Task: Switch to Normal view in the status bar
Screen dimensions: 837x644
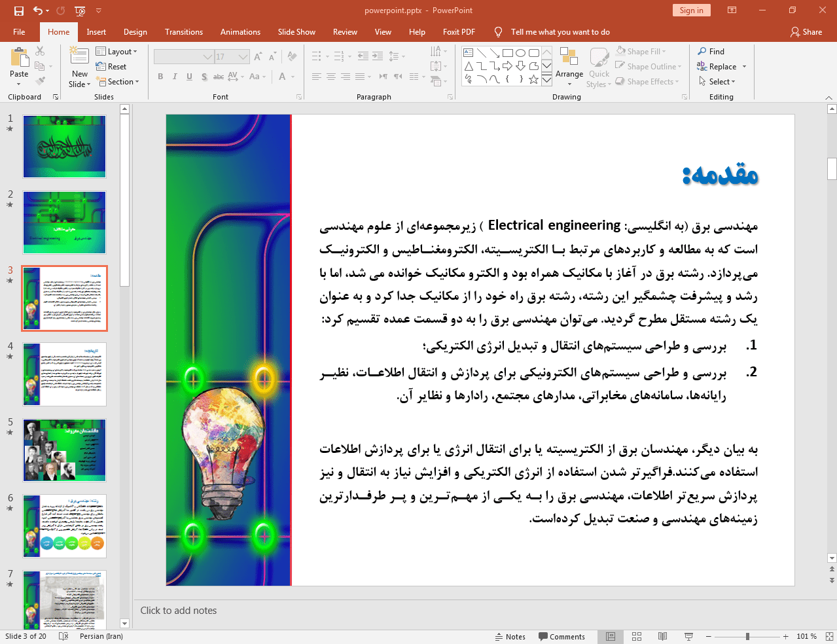Action: click(x=611, y=636)
